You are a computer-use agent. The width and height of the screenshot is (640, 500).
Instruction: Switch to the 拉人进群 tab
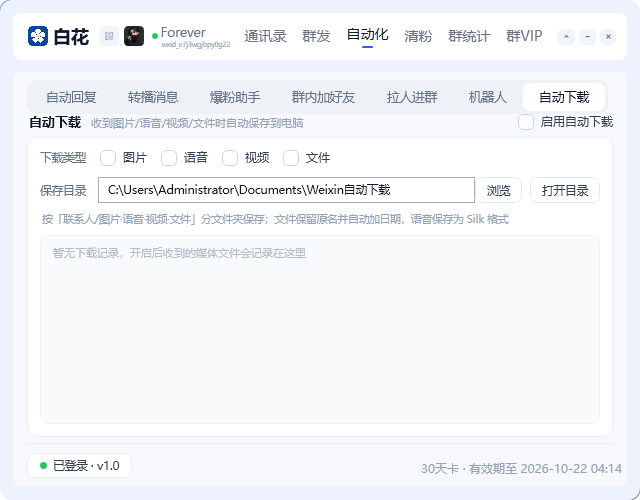tap(412, 97)
